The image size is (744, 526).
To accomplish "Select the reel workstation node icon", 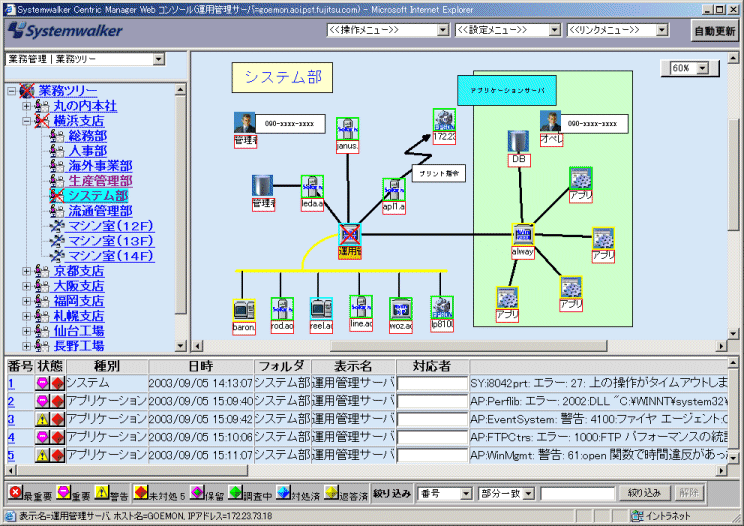I will point(321,309).
